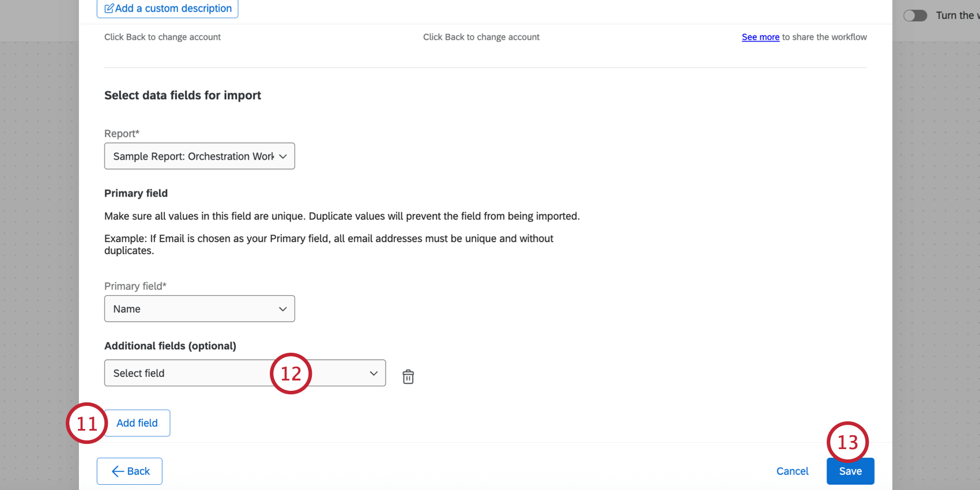Click the chevron on Select field box

tap(374, 374)
